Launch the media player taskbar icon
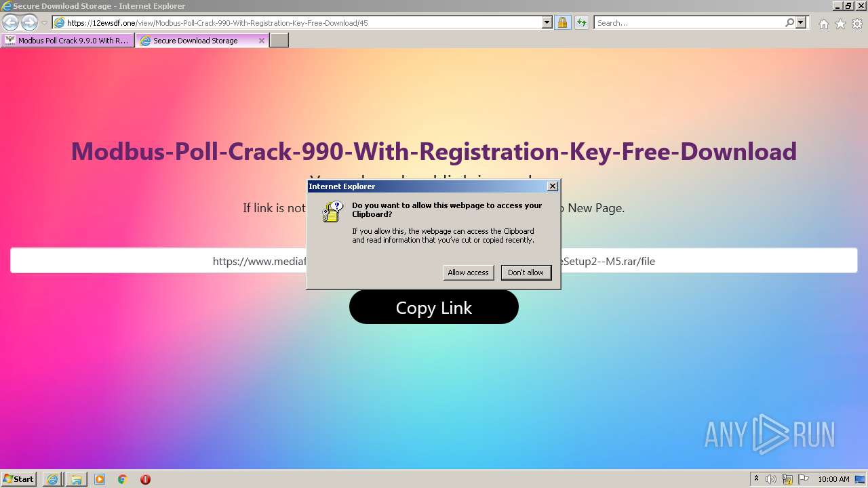This screenshot has height=488, width=868. [x=100, y=479]
